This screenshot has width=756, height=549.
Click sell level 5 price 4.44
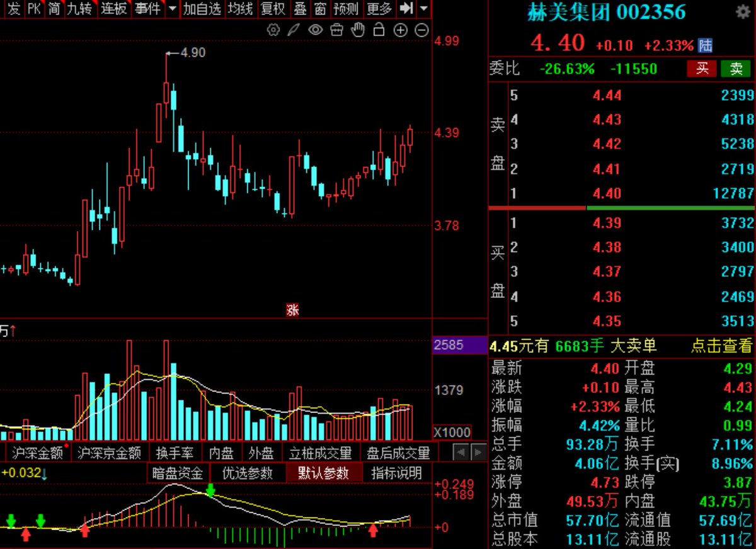point(607,95)
